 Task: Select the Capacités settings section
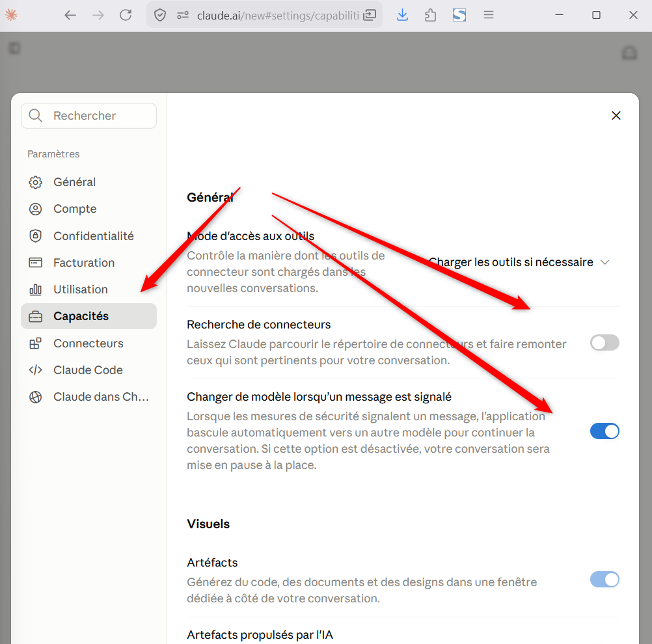[88, 316]
